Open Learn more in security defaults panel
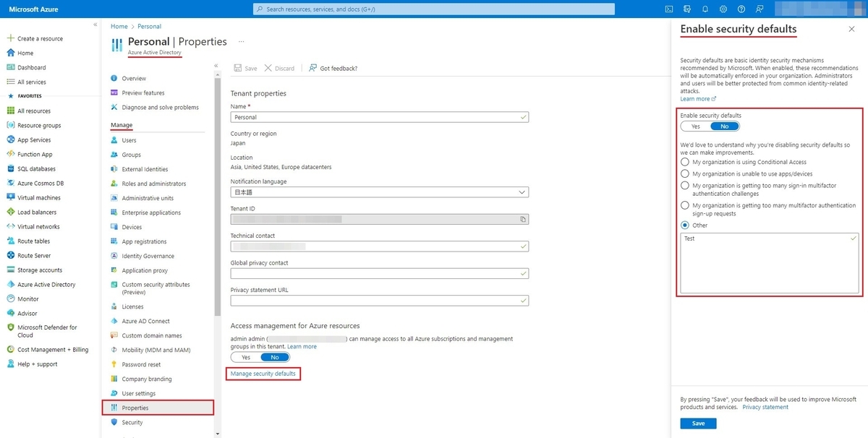The image size is (868, 438). tap(698, 99)
